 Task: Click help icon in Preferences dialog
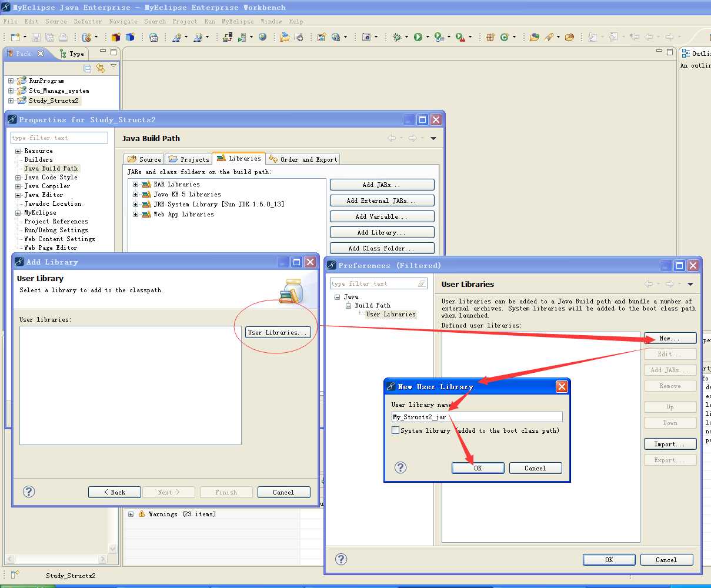click(x=341, y=559)
